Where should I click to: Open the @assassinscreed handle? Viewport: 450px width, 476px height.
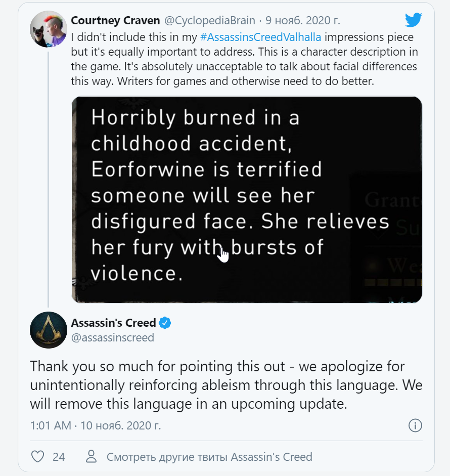112,337
